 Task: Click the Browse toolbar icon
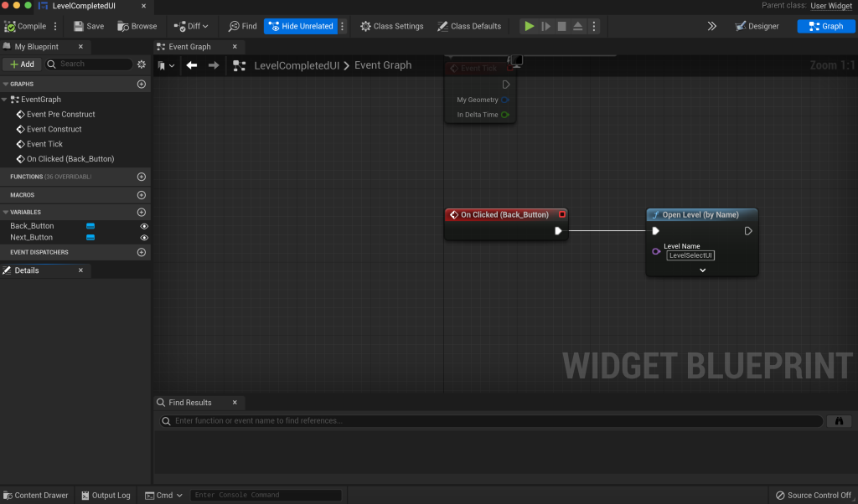[x=124, y=26]
